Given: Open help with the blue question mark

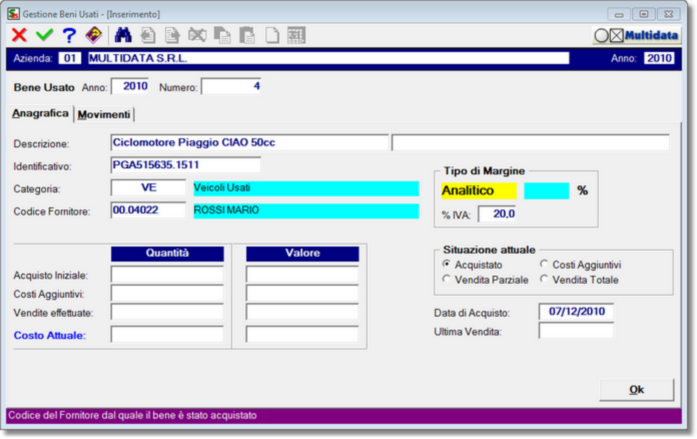Looking at the screenshot, I should coord(69,35).
